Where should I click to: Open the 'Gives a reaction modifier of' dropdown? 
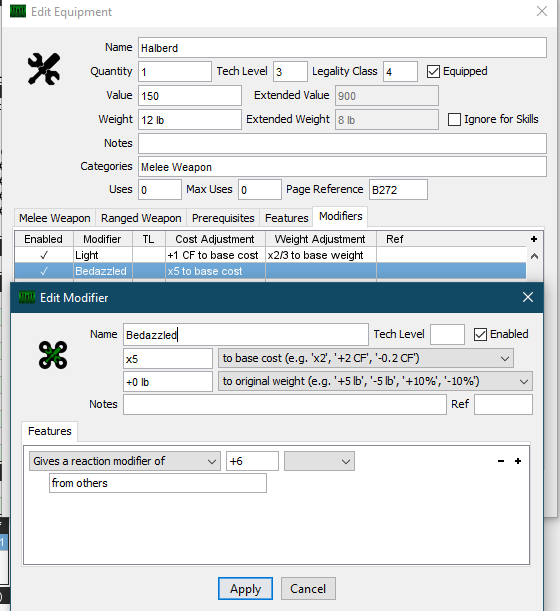pos(125,461)
